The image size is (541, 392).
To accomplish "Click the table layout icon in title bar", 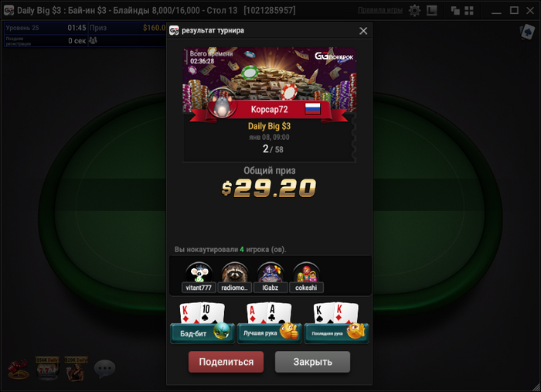I will pyautogui.click(x=431, y=10).
